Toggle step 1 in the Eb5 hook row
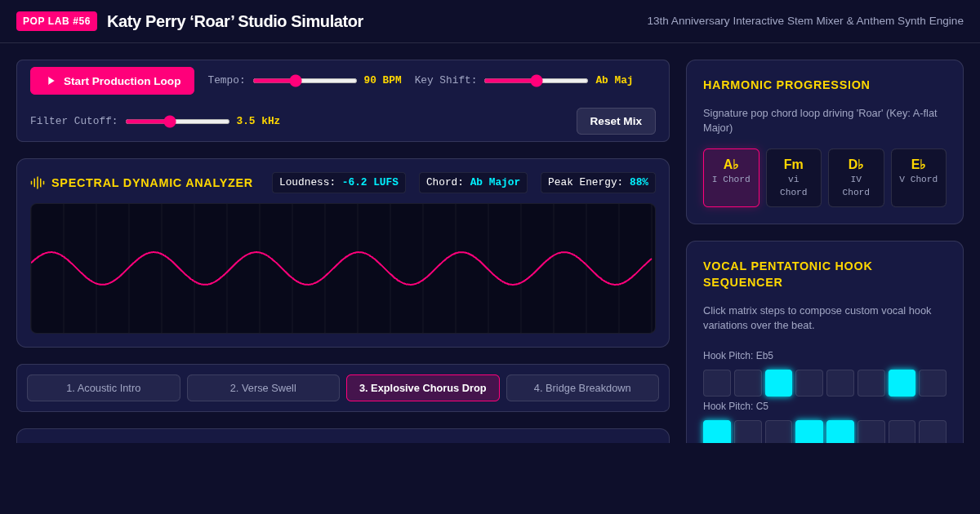 pos(717,383)
